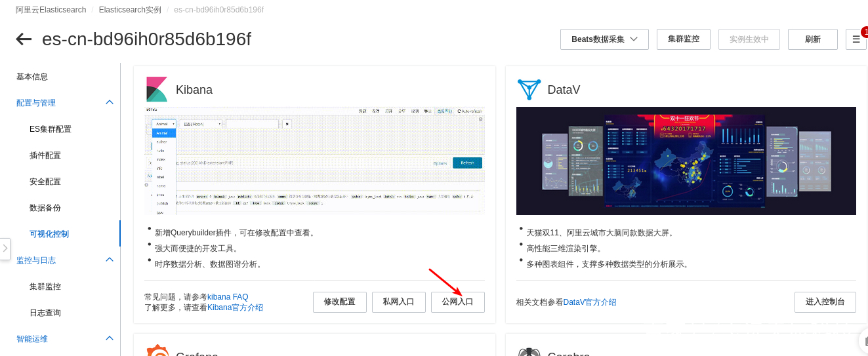The height and width of the screenshot is (356, 868).
Task: Click Elasticsearch实例 breadcrumb
Action: [x=131, y=10]
